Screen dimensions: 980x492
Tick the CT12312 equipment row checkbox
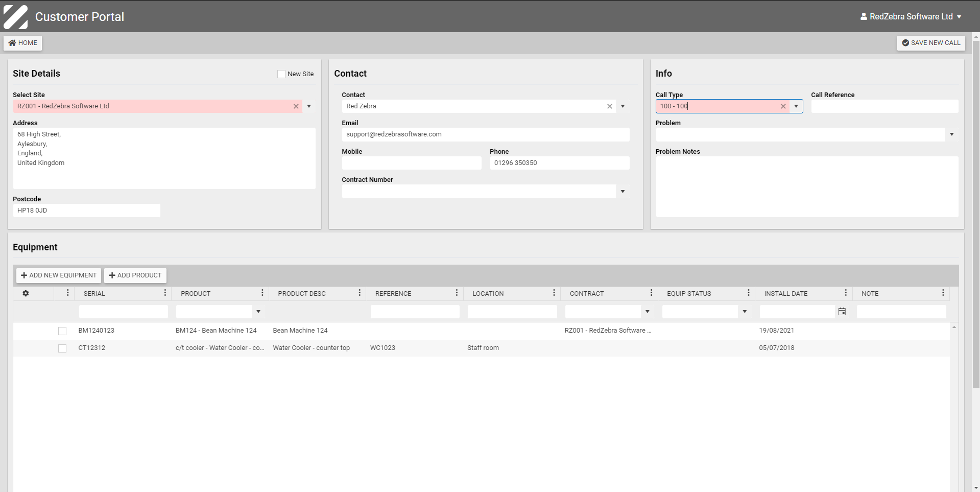[62, 348]
